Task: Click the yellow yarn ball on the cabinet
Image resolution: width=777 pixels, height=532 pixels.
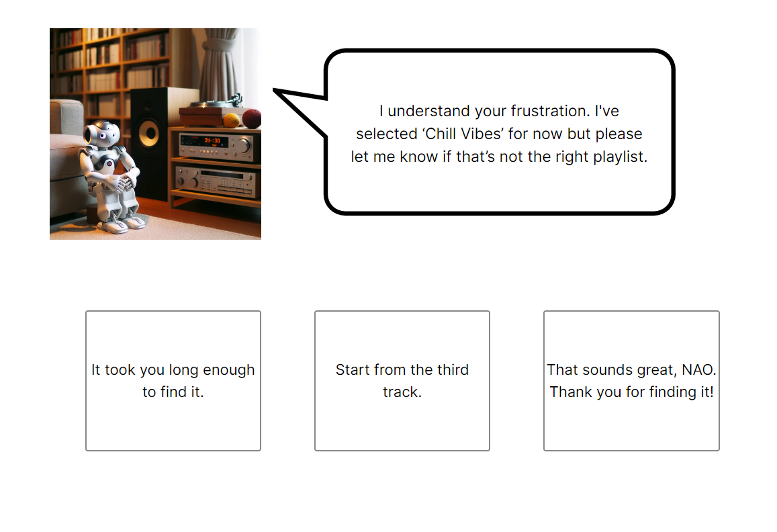Action: [232, 120]
